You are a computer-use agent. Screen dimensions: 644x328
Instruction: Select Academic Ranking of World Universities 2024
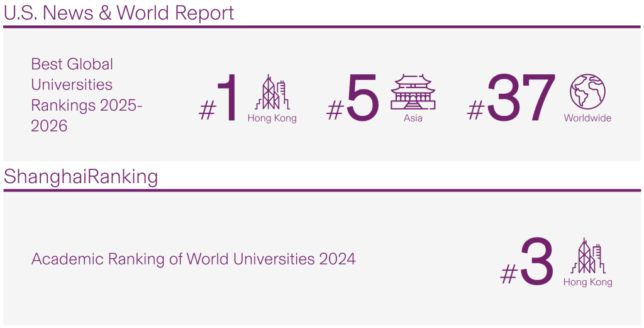193,259
